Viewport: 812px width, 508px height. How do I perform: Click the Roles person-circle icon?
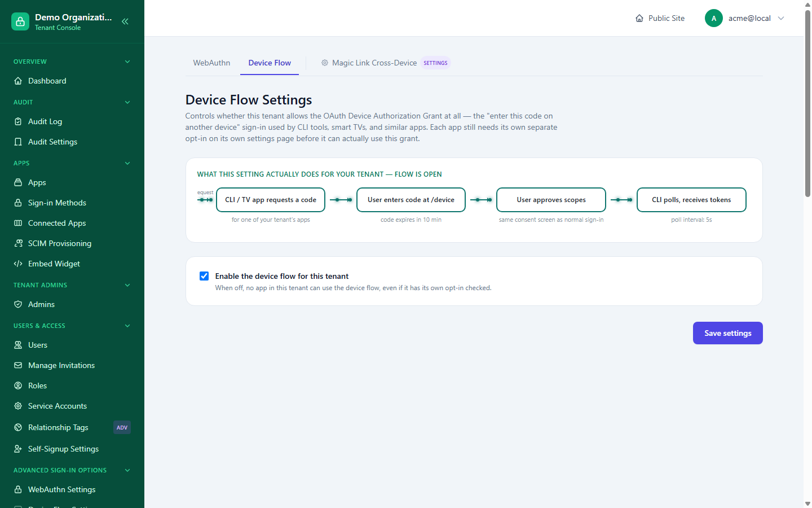point(18,386)
